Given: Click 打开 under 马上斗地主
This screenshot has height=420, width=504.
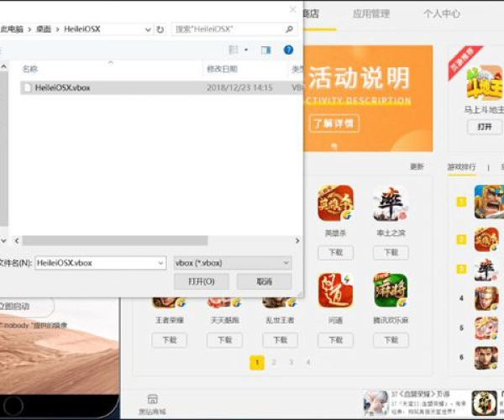Looking at the screenshot, I should point(485,127).
